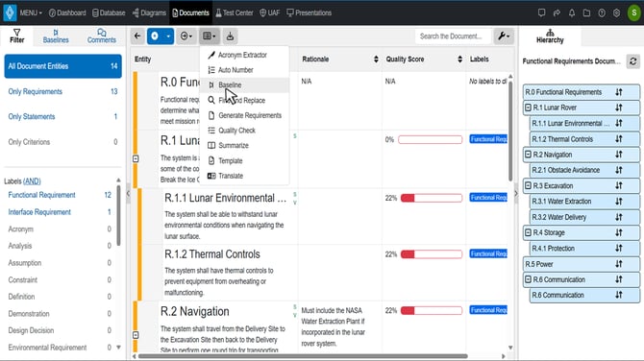Image resolution: width=644 pixels, height=361 pixels.
Task: Open the add entity circle dropdown
Action: [186, 36]
